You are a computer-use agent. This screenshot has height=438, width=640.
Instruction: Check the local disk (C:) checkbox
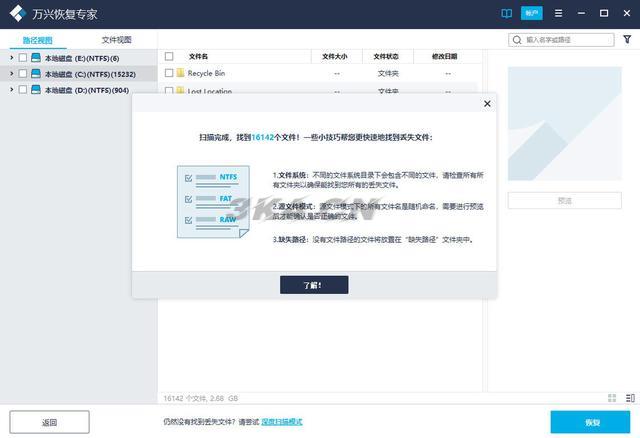coord(23,74)
